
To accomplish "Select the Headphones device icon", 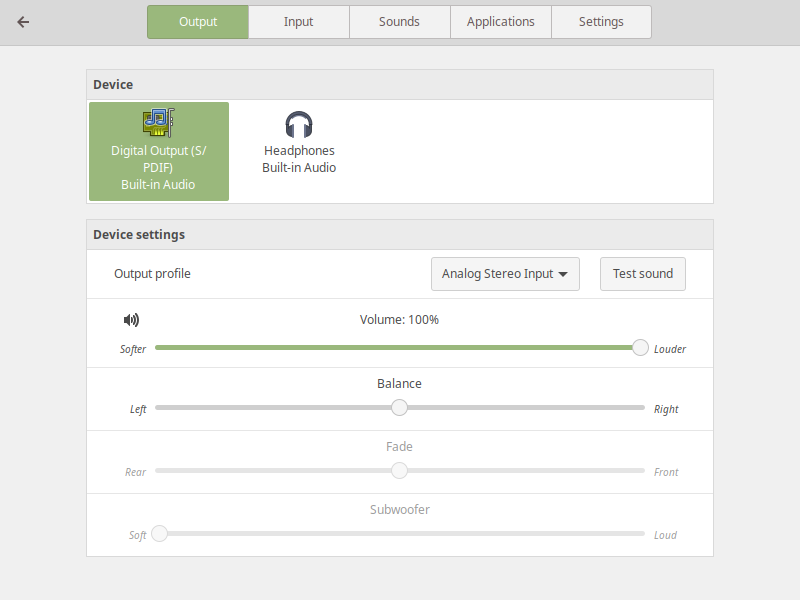I will [298, 124].
